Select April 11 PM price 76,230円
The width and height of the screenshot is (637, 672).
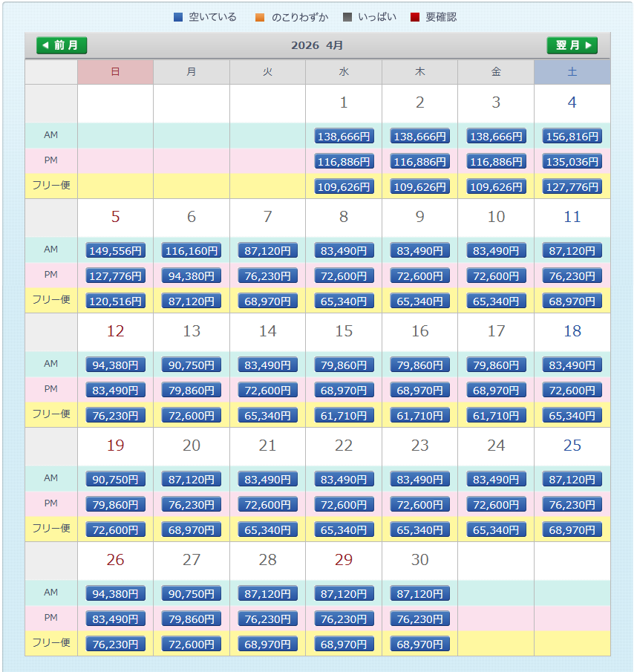(572, 275)
